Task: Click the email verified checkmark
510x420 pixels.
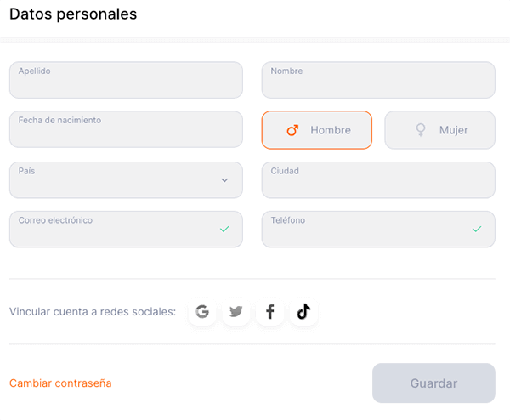Action: [x=224, y=229]
